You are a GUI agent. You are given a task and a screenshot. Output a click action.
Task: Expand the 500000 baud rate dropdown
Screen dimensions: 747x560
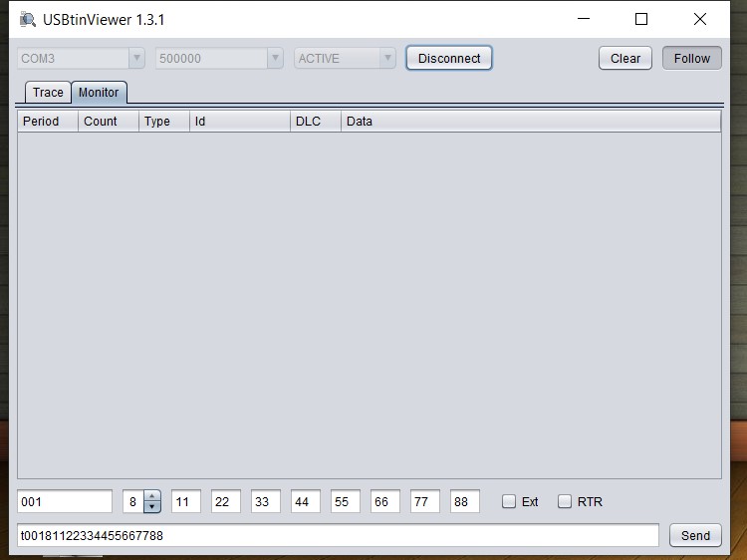point(219,59)
